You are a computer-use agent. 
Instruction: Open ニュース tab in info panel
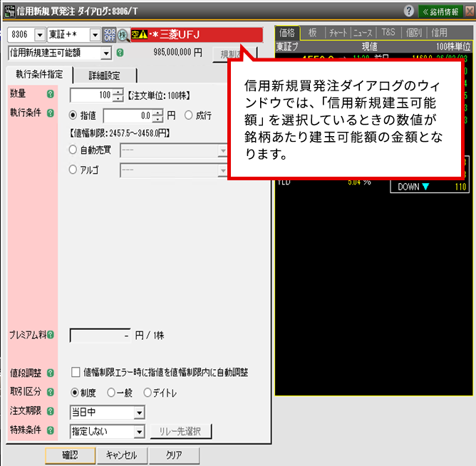(363, 33)
